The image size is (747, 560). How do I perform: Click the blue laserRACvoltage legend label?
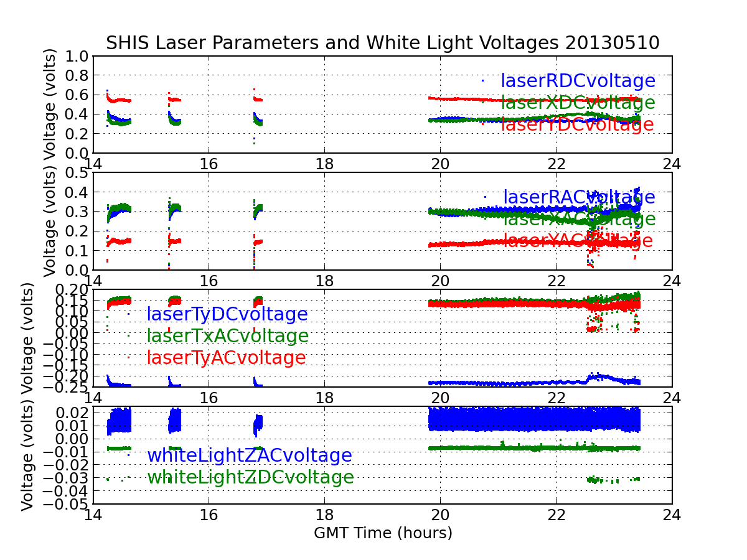coord(579,197)
